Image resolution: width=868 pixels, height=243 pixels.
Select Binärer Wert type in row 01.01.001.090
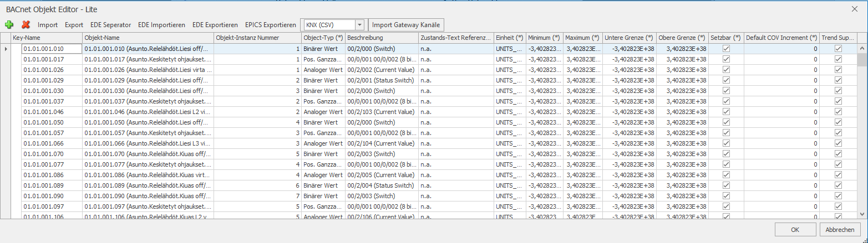pyautogui.click(x=323, y=196)
